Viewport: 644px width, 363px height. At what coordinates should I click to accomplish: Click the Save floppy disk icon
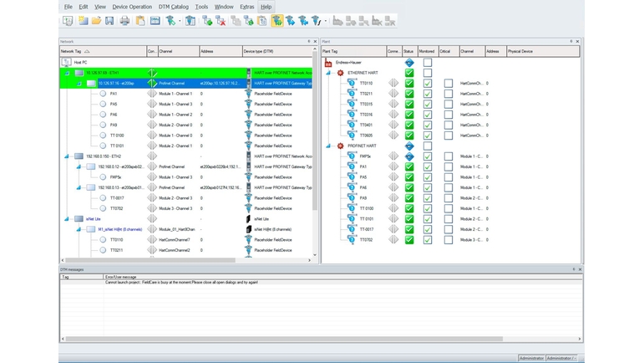coord(109,21)
